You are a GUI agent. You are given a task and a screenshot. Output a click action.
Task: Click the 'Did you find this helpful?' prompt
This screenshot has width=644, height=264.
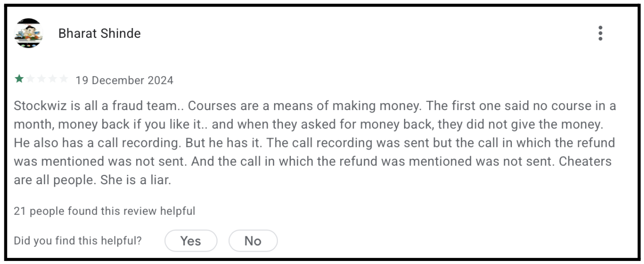[77, 240]
